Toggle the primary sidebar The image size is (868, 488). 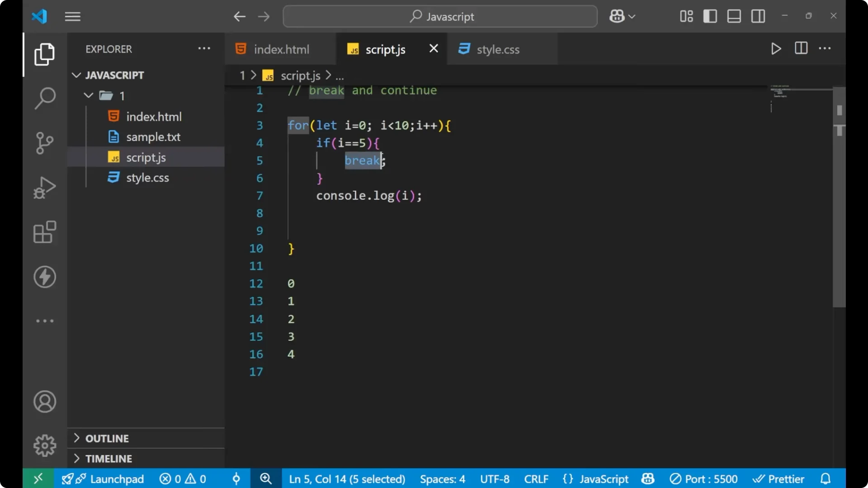pyautogui.click(x=710, y=16)
